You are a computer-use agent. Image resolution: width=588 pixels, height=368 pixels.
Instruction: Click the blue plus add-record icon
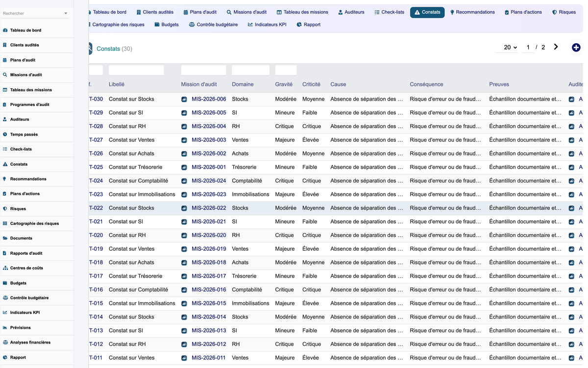576,48
